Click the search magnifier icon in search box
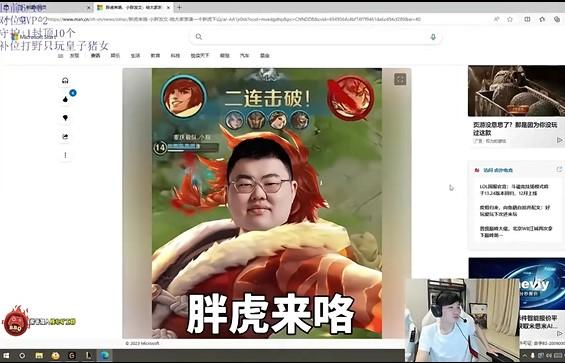 (x=199, y=36)
